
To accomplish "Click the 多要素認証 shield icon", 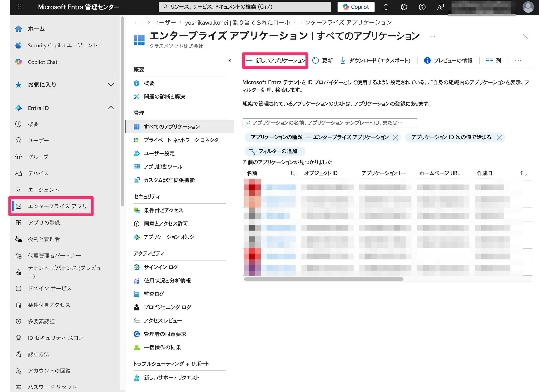I will point(19,322).
